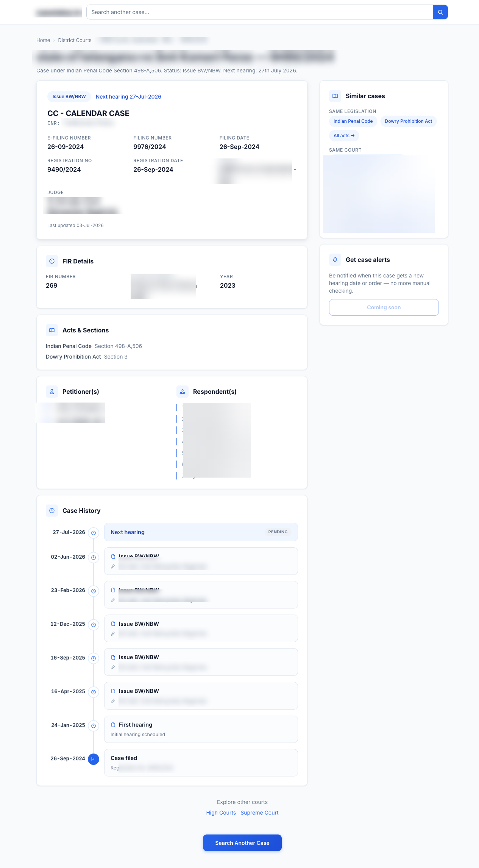479x868 pixels.
Task: Click gavel icon in 02-Jun-2026 entry
Action: (113, 567)
